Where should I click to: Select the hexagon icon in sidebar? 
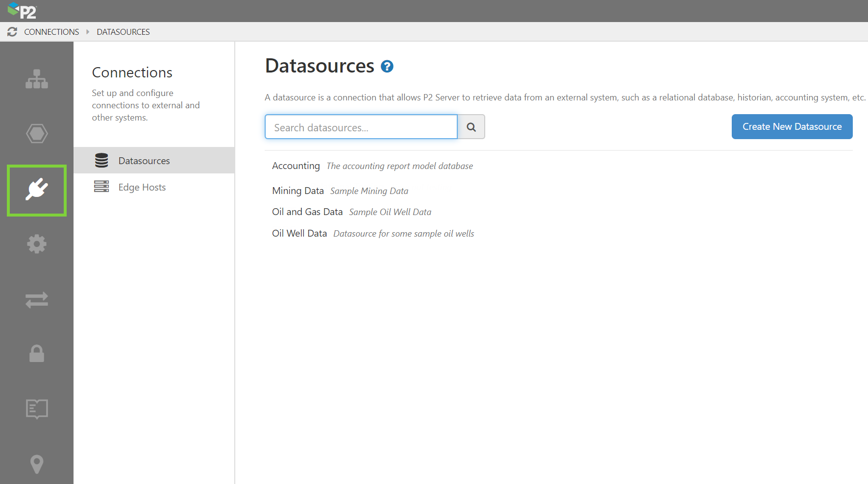click(37, 134)
